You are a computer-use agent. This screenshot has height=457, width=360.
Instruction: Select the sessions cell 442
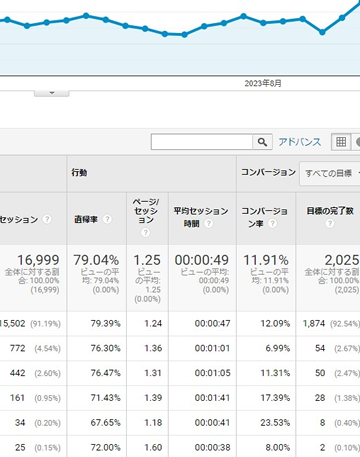[17, 373]
